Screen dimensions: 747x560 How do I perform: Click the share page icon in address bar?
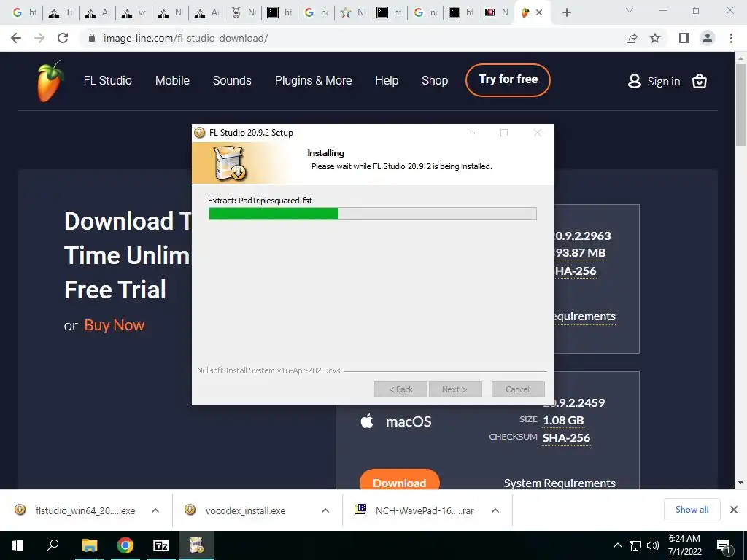[x=632, y=38]
